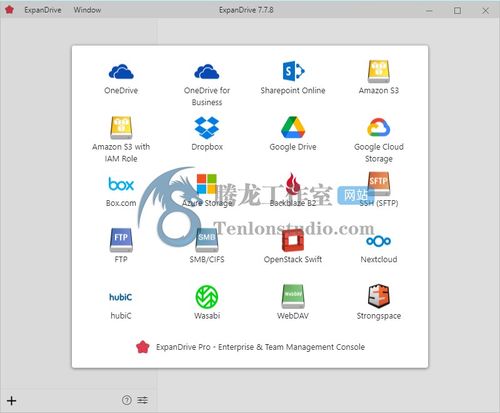
Task: Click the Nextcloud text label
Action: tap(379, 259)
